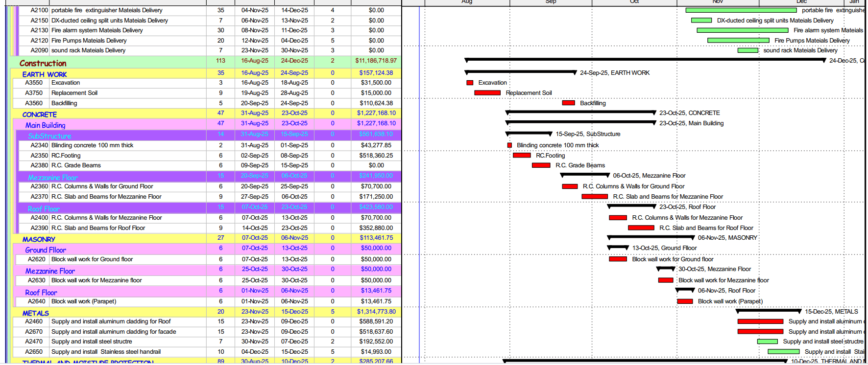The width and height of the screenshot is (868, 365).
Task: Select the EARTH WORK group band
Action: (x=45, y=74)
